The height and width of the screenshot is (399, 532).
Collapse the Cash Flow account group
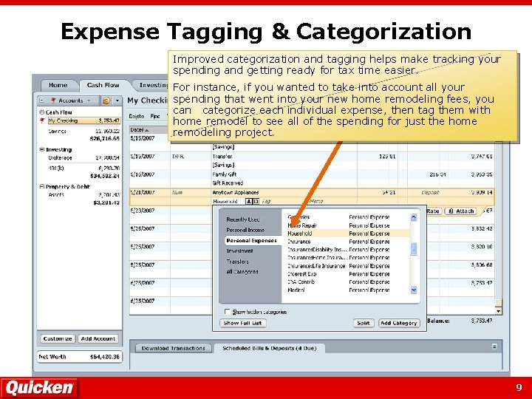41,112
